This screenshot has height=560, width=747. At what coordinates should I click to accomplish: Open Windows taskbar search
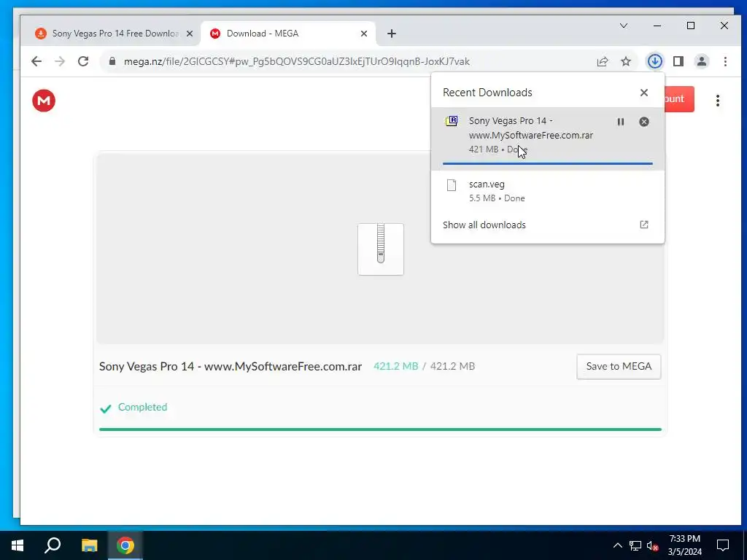tap(53, 545)
